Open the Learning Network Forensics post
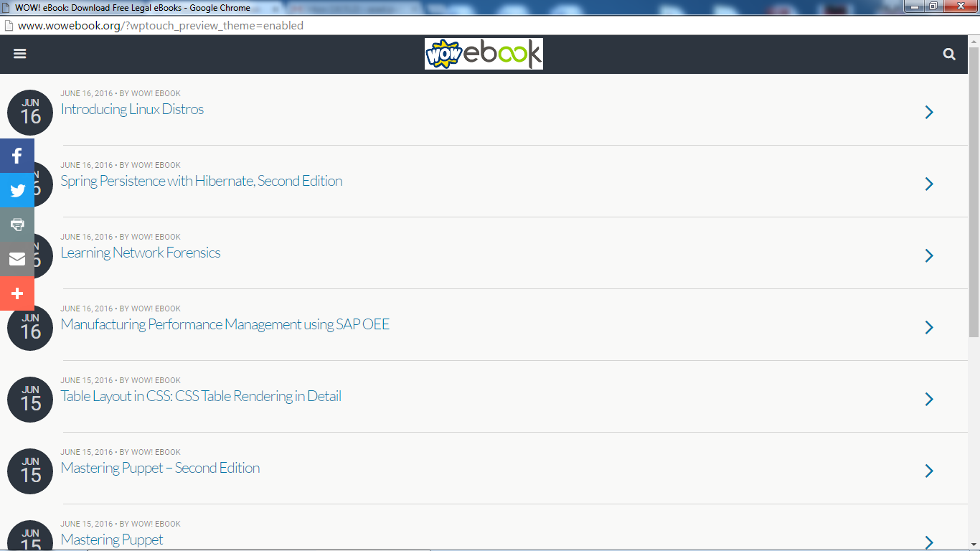The height and width of the screenshot is (551, 980). (x=141, y=253)
